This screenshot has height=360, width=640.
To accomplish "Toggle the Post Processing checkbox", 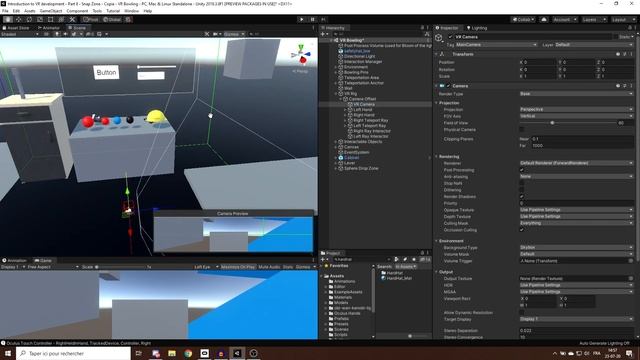I will coord(522,170).
